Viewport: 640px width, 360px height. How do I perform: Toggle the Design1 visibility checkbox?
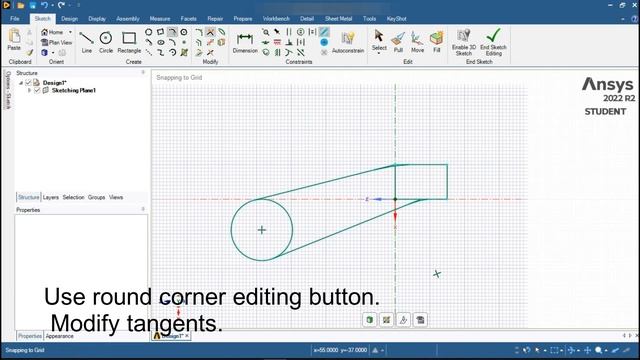(28, 83)
